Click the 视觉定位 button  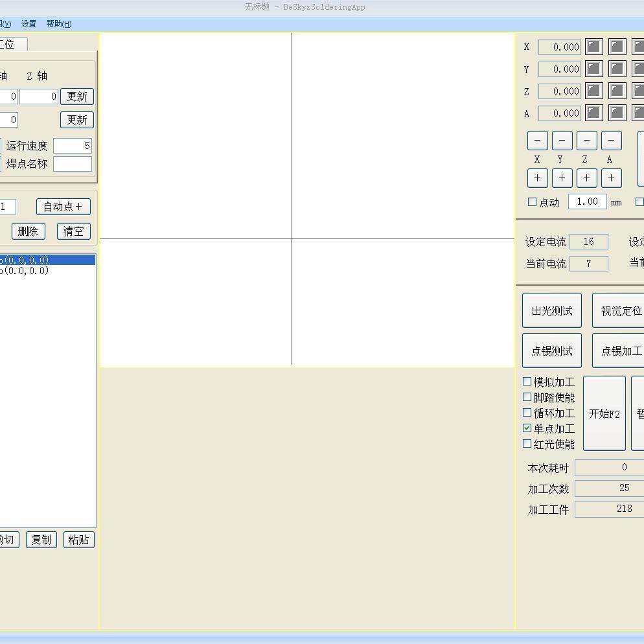pos(618,310)
